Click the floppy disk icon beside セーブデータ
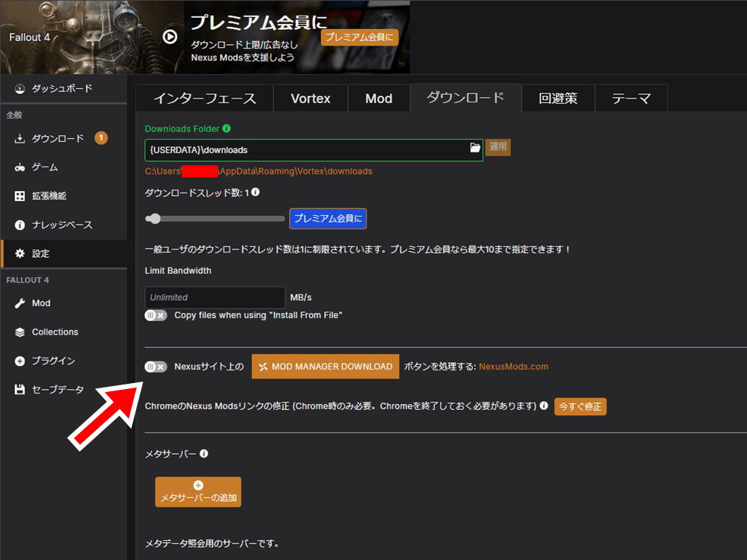Screen dimensions: 747x560 19,390
